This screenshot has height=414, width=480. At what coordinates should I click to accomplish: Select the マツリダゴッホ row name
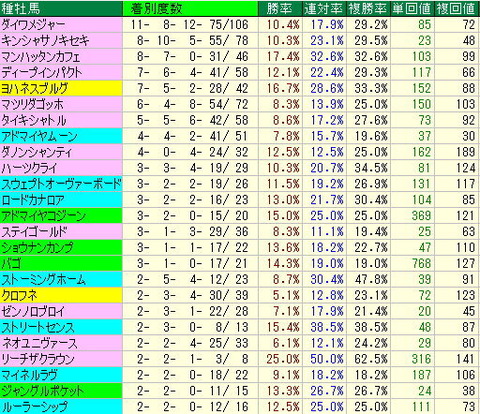[x=61, y=105]
